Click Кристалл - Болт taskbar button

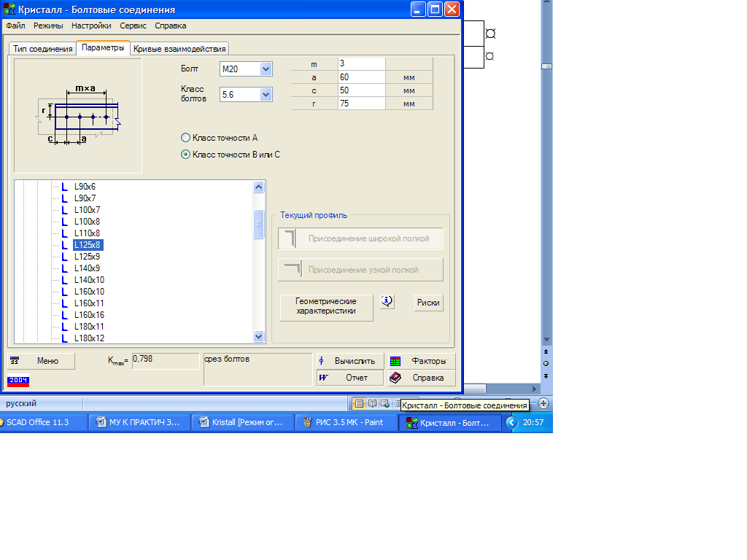449,423
